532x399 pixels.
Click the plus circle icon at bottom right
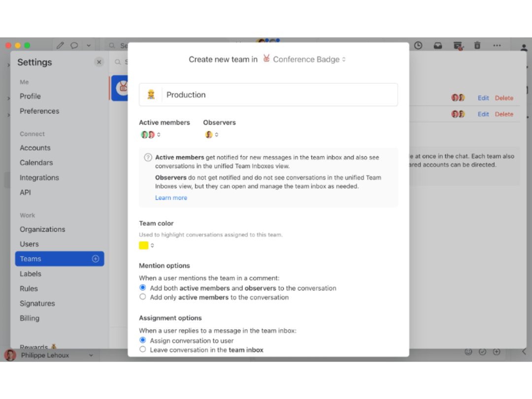497,352
